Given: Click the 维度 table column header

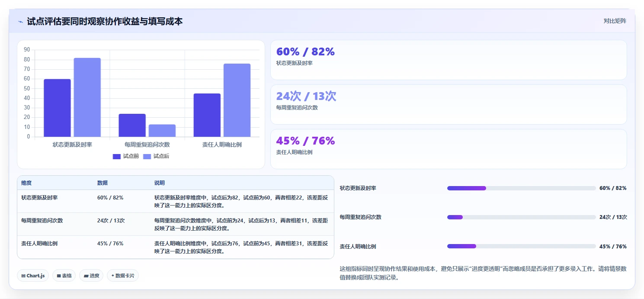Looking at the screenshot, I should pos(26,183).
